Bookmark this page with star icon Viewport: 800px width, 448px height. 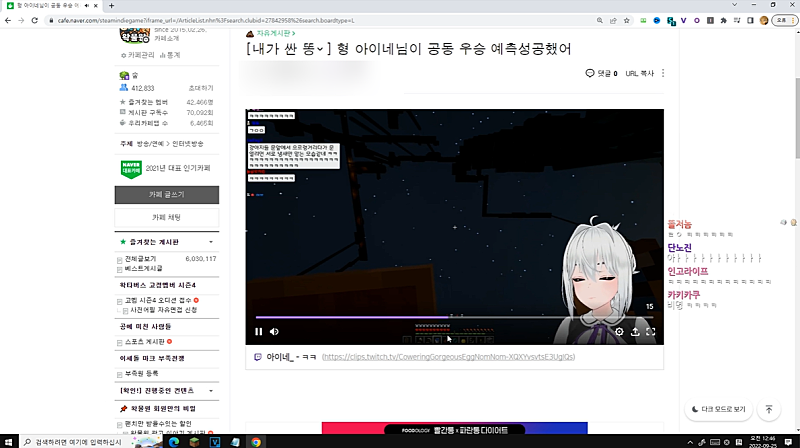click(627, 20)
